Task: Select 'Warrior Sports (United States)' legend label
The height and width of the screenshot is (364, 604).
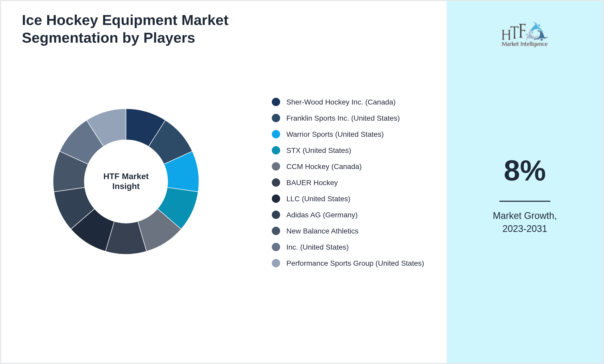Action: click(335, 134)
